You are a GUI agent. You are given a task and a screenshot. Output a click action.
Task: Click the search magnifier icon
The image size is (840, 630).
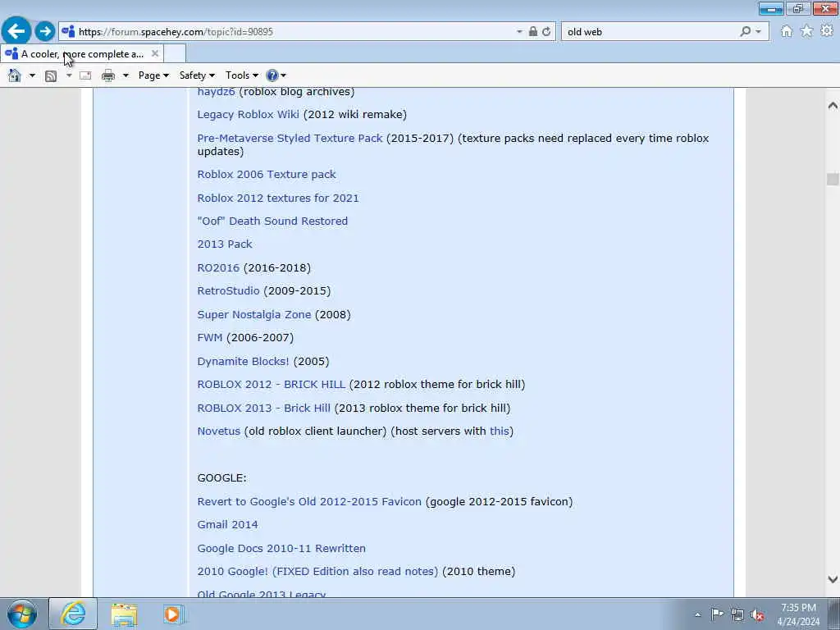(x=745, y=32)
